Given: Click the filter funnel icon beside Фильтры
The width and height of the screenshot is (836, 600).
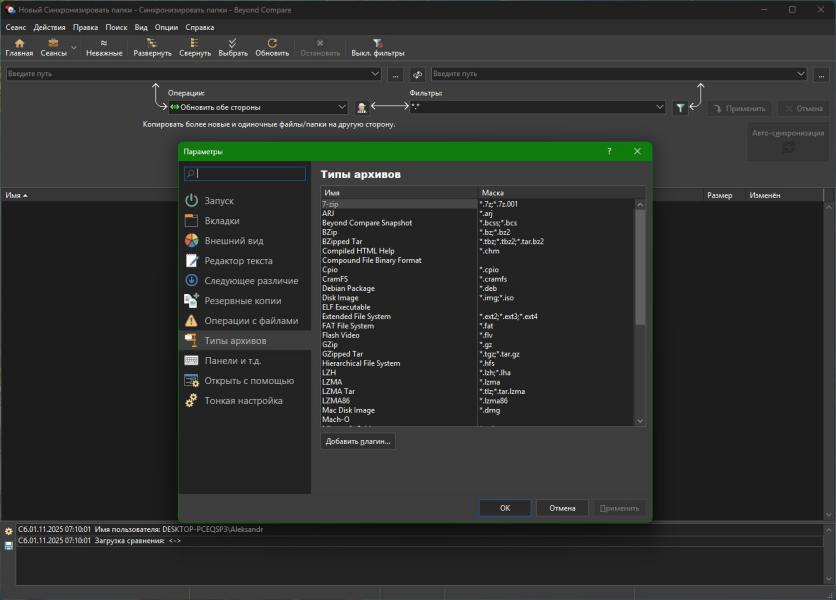Looking at the screenshot, I should [x=680, y=108].
